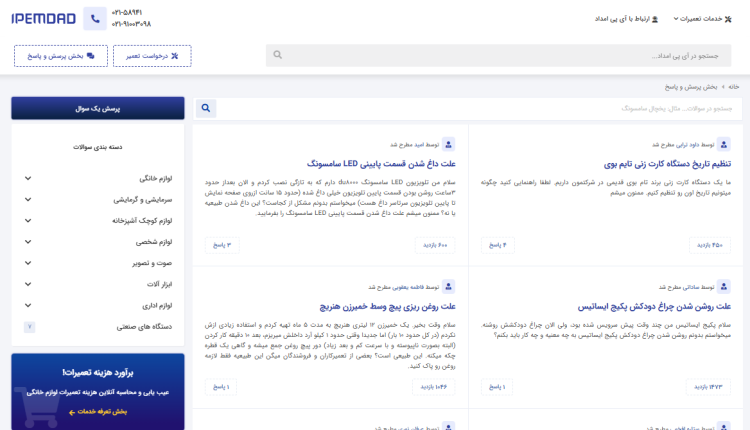The width and height of the screenshot is (750, 430).
Task: Expand the لوازم کوچک آشپزخانه category
Action: point(29,221)
